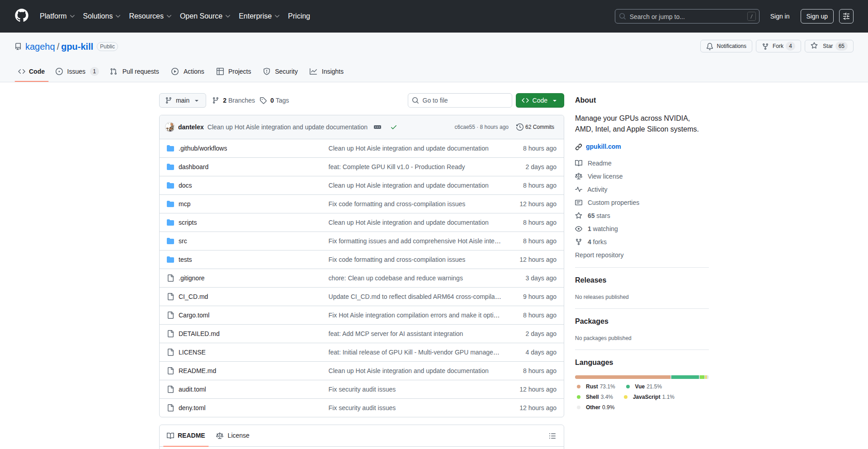Click the tag icon beside 0 Tags
Screen dimensions: 868x449
tap(263, 100)
